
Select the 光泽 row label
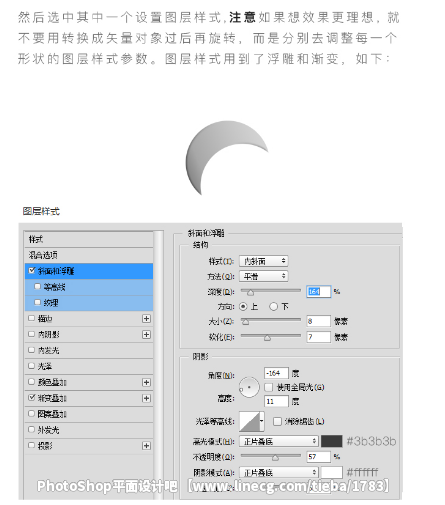coord(45,366)
